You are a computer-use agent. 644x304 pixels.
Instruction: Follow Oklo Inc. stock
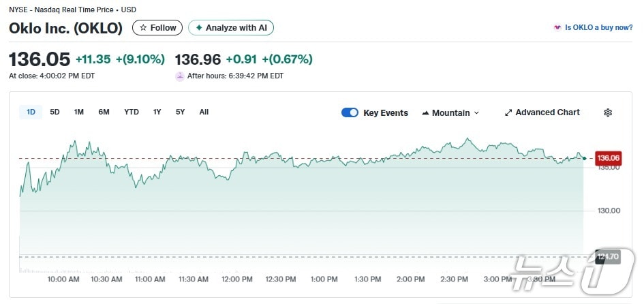[x=158, y=28]
